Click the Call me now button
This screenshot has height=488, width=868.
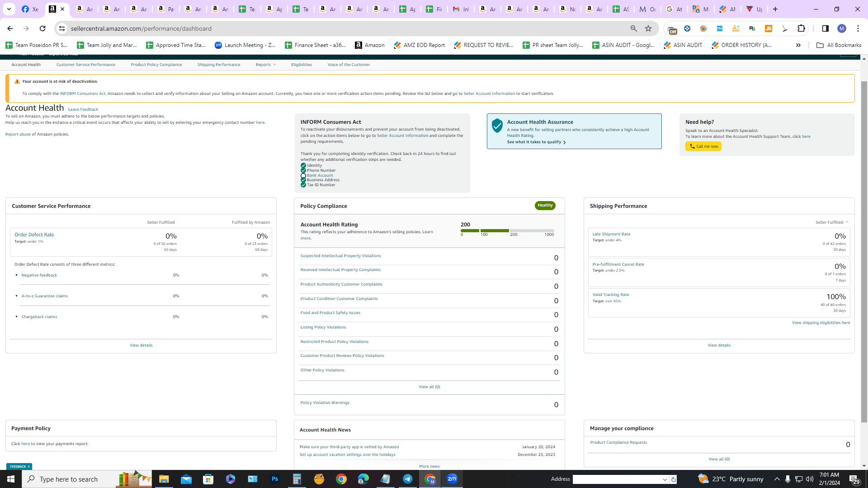pyautogui.click(x=703, y=146)
